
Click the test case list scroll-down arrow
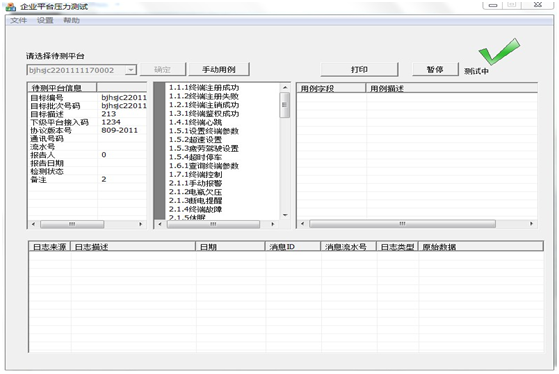(x=285, y=215)
